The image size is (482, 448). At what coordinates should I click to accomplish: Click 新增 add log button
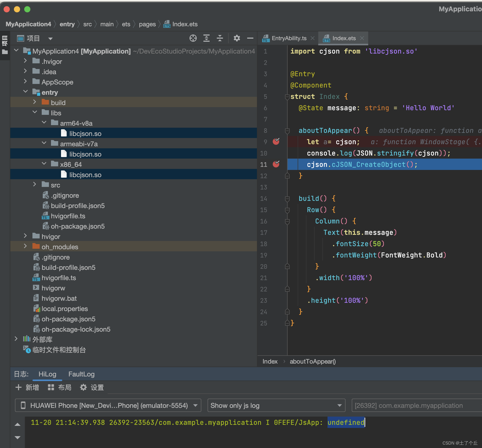tap(27, 387)
